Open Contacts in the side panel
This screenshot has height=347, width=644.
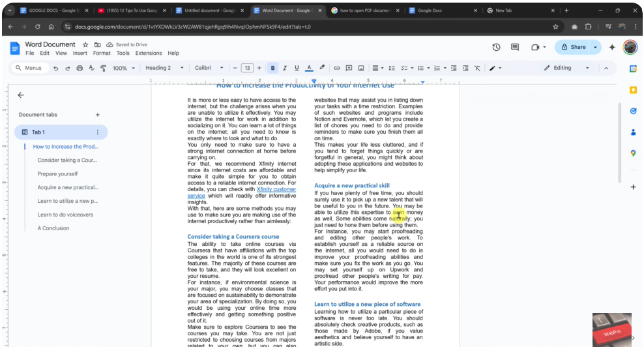633,132
